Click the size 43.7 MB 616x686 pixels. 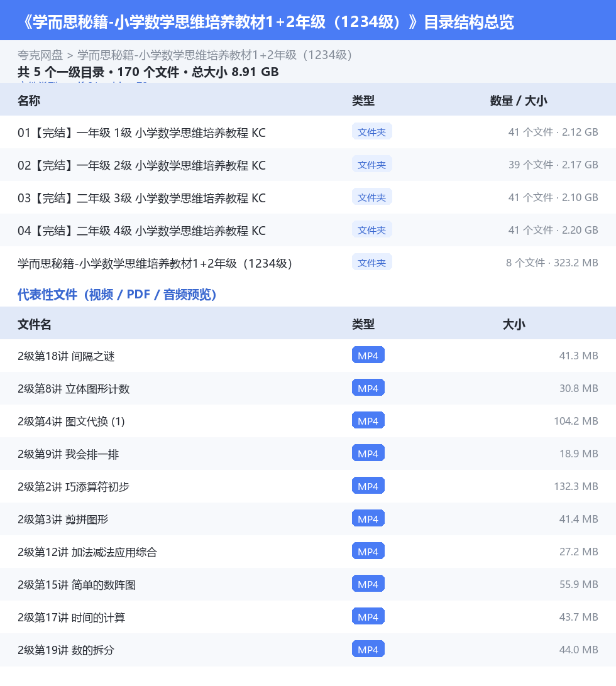579,617
